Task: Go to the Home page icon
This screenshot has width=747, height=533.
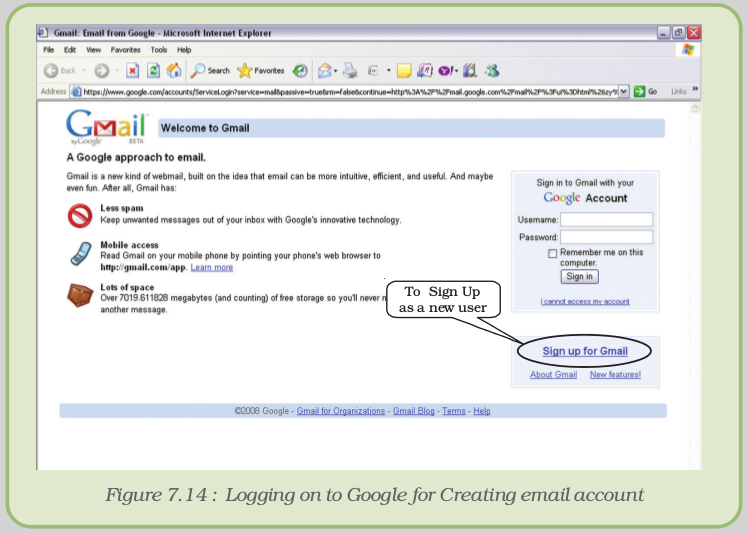Action: click(x=174, y=70)
